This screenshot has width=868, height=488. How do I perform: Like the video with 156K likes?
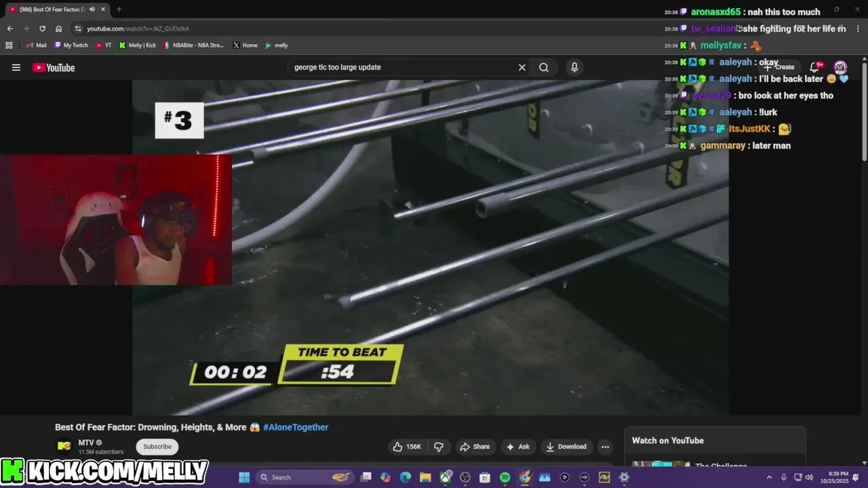[x=407, y=447]
